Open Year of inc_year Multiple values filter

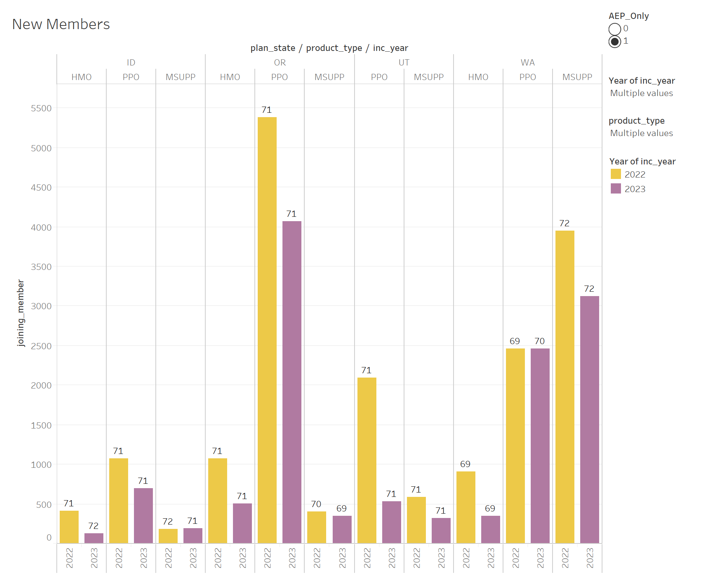click(641, 93)
